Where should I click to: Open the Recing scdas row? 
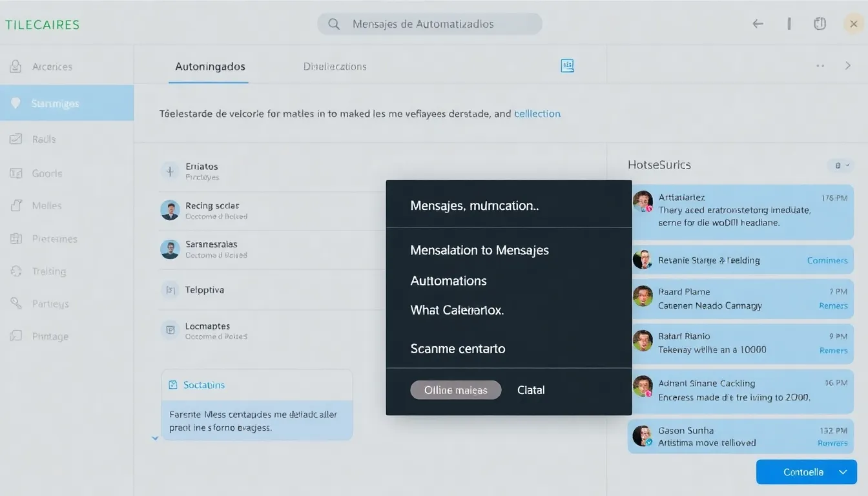273,211
